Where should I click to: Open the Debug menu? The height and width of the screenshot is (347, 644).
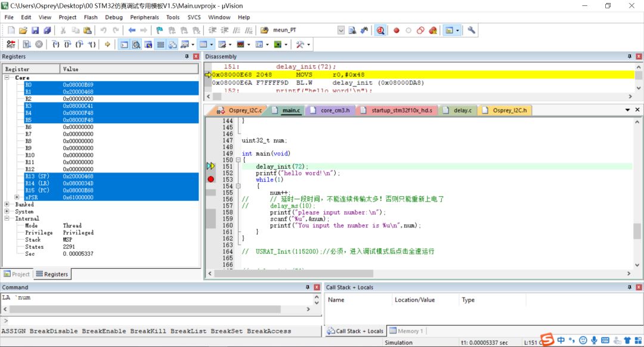pos(114,17)
